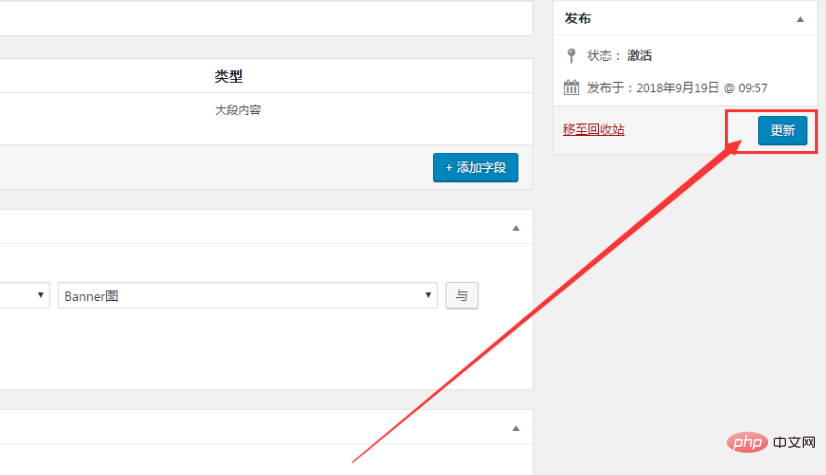The height and width of the screenshot is (475, 826).
Task: Click the 发布 panel heading
Action: [577, 19]
